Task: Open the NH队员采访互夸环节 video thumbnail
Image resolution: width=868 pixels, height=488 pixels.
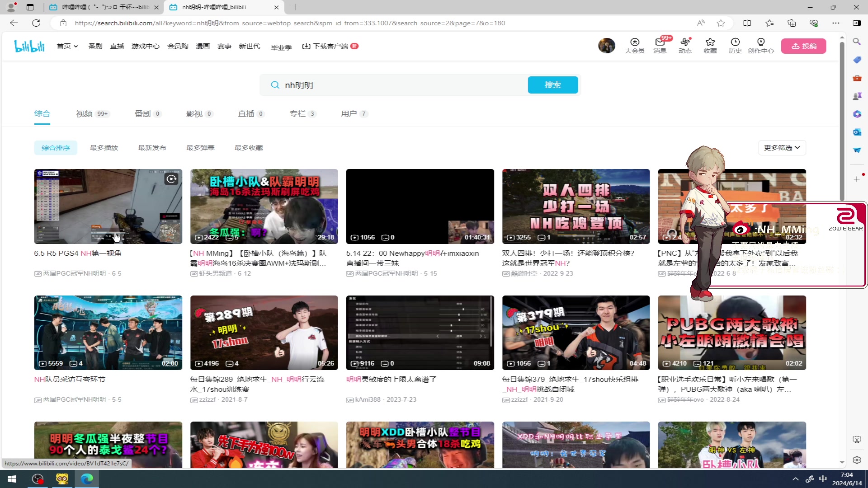Action: coord(108,333)
